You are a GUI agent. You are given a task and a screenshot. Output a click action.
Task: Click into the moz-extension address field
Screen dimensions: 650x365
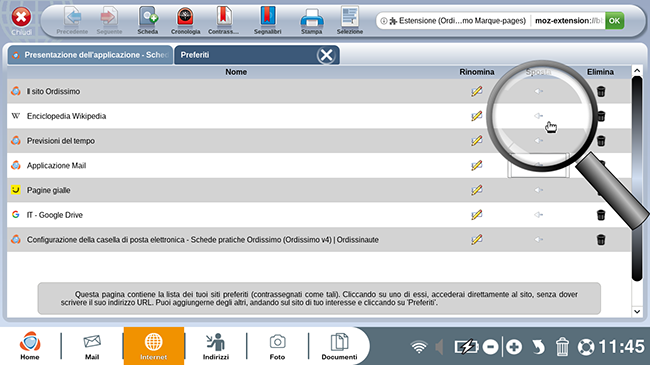(x=568, y=21)
